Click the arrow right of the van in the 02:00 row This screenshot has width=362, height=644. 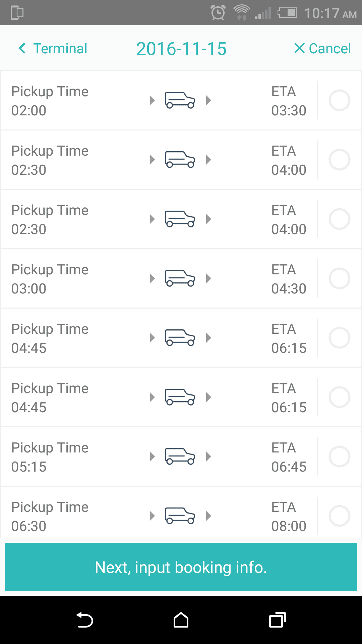208,100
